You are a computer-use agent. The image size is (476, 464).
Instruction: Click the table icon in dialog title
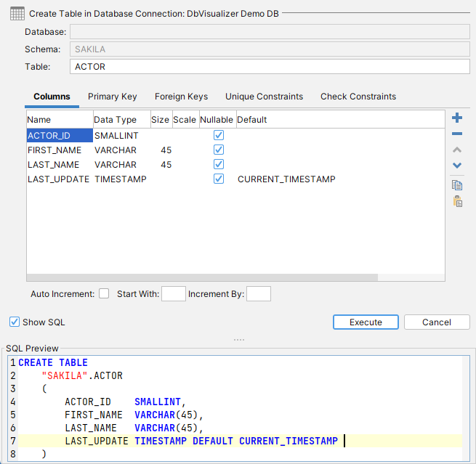(16, 13)
